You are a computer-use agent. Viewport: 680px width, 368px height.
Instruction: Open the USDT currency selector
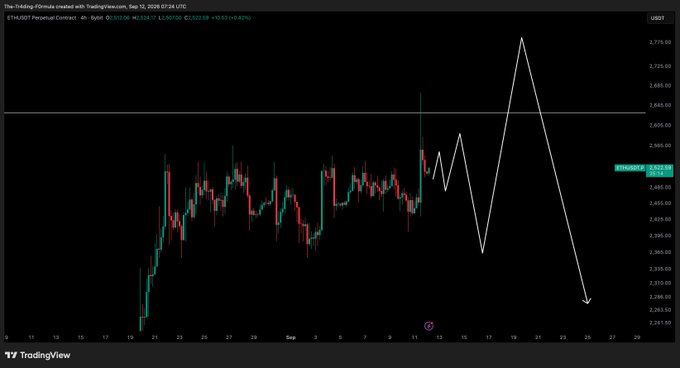tap(660, 18)
